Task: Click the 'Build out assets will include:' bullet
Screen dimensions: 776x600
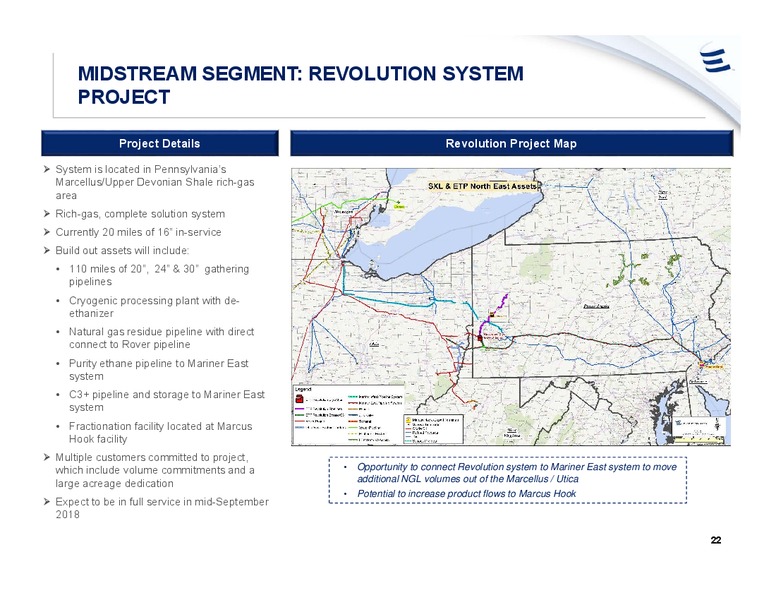Action: [x=122, y=250]
